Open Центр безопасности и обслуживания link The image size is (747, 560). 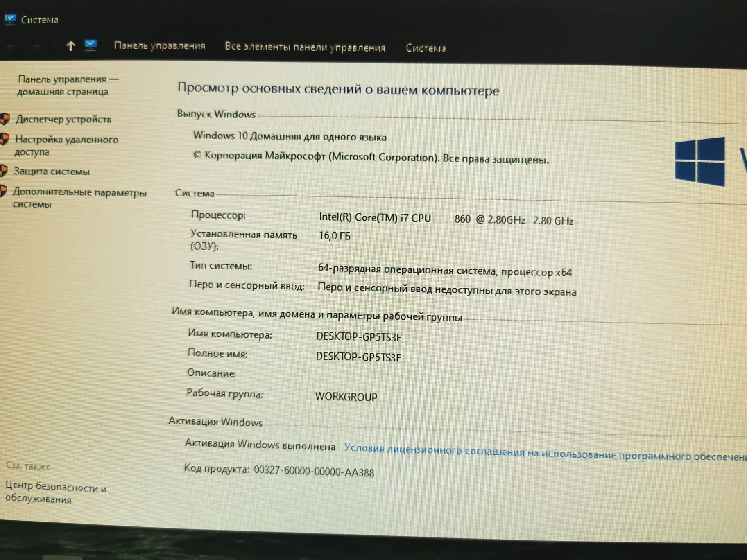coord(56,492)
